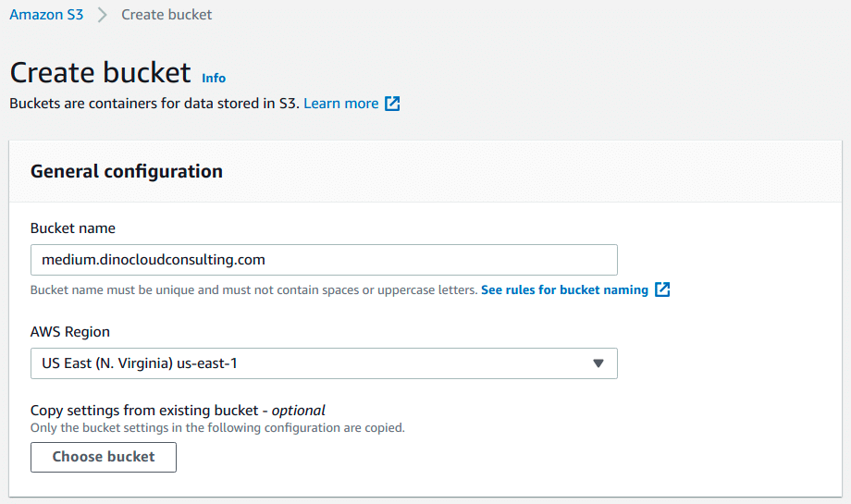Click the General configuration section header
Viewport: 851px width, 504px height.
point(127,171)
